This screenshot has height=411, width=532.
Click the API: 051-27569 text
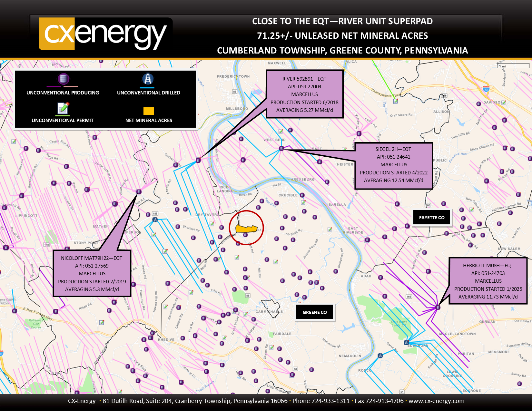(x=92, y=266)
